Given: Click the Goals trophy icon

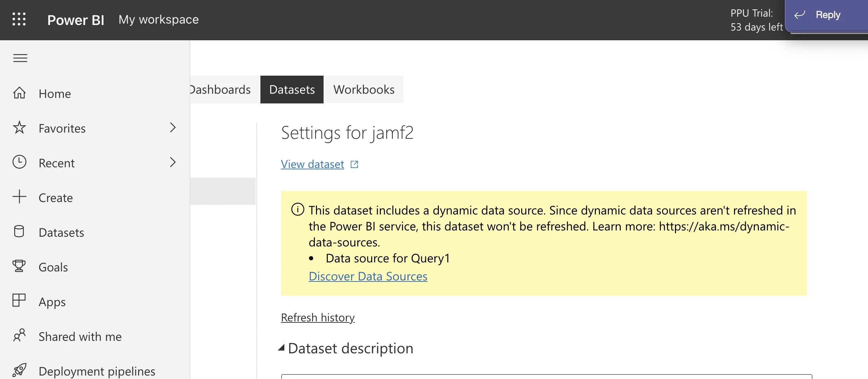Looking at the screenshot, I should coord(19,266).
